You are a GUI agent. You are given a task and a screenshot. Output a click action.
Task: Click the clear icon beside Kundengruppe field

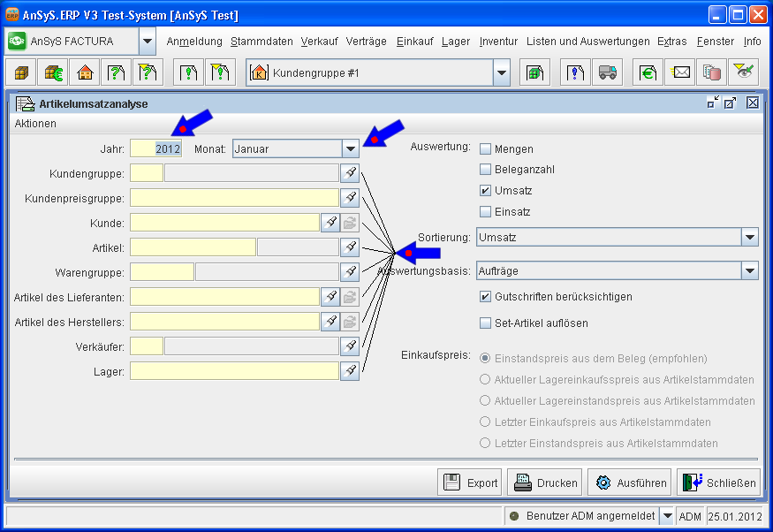(x=350, y=172)
